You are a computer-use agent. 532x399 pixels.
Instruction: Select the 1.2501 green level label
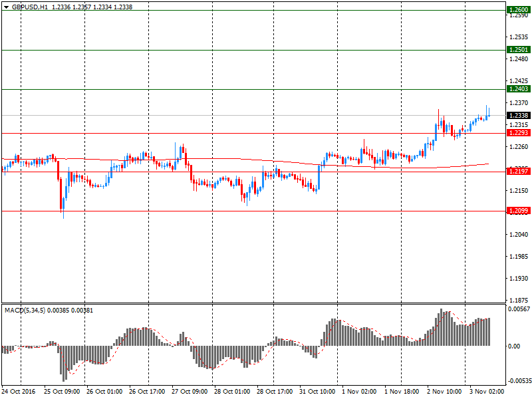[519, 50]
